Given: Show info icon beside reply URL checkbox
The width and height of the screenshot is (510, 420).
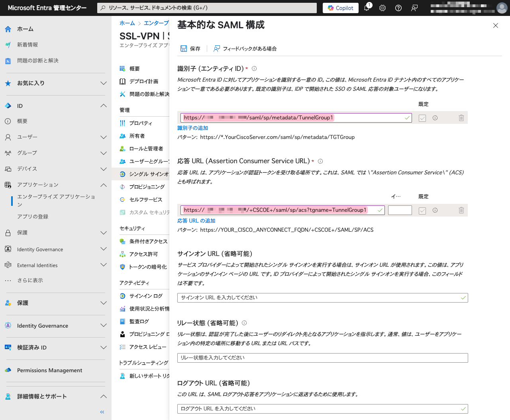Looking at the screenshot, I should tap(435, 210).
